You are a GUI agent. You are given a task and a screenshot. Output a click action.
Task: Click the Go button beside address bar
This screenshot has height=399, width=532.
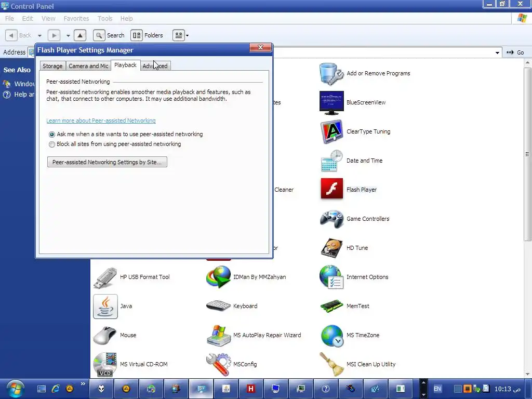[x=515, y=52]
